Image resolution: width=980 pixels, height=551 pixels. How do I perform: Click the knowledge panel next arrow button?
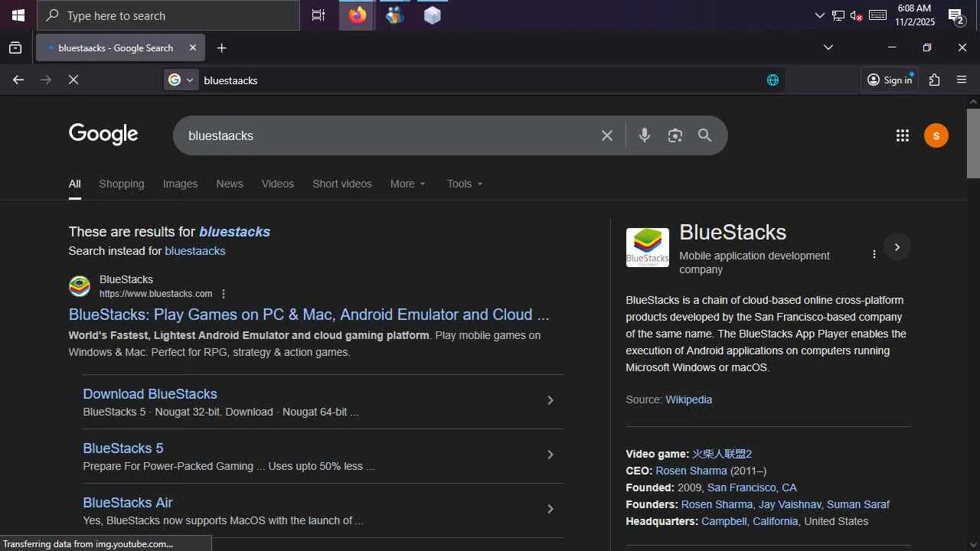tap(897, 247)
